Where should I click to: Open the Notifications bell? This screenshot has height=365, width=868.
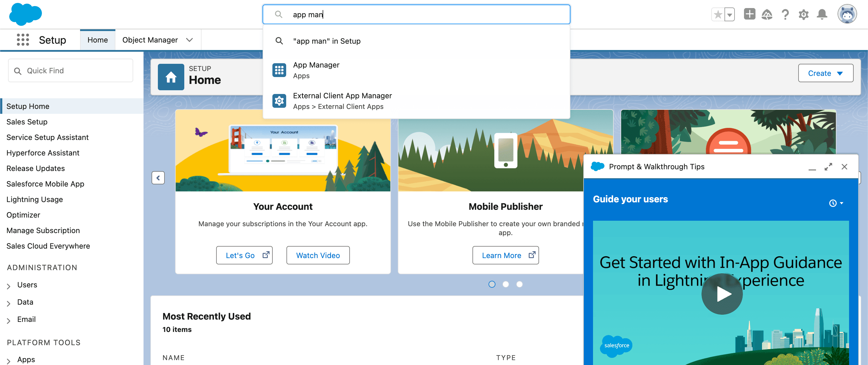[x=822, y=14]
